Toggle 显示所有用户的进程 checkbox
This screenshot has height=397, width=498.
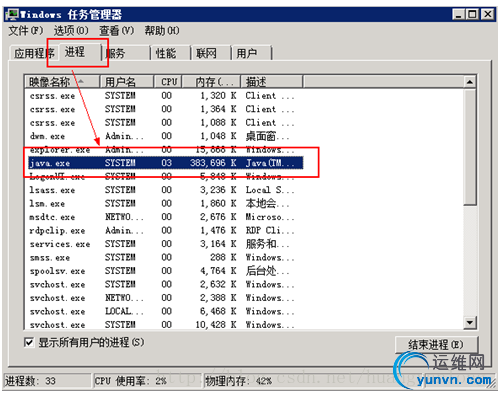point(29,342)
